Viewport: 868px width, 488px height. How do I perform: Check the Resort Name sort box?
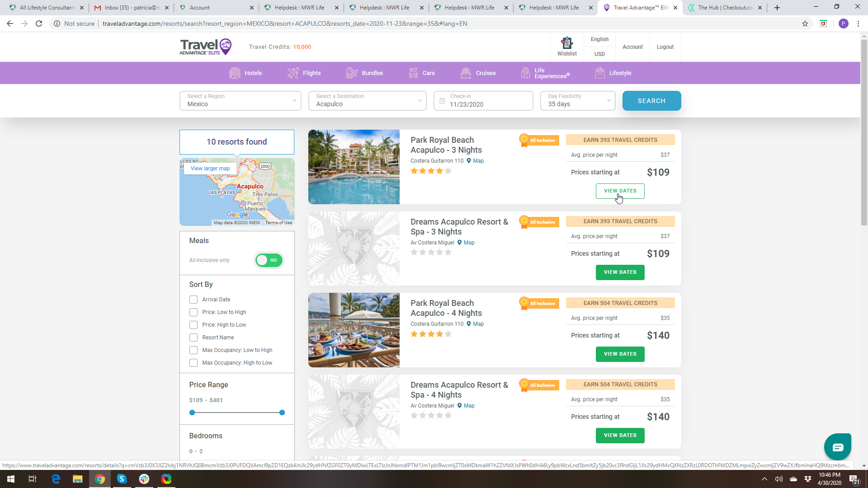pos(193,338)
